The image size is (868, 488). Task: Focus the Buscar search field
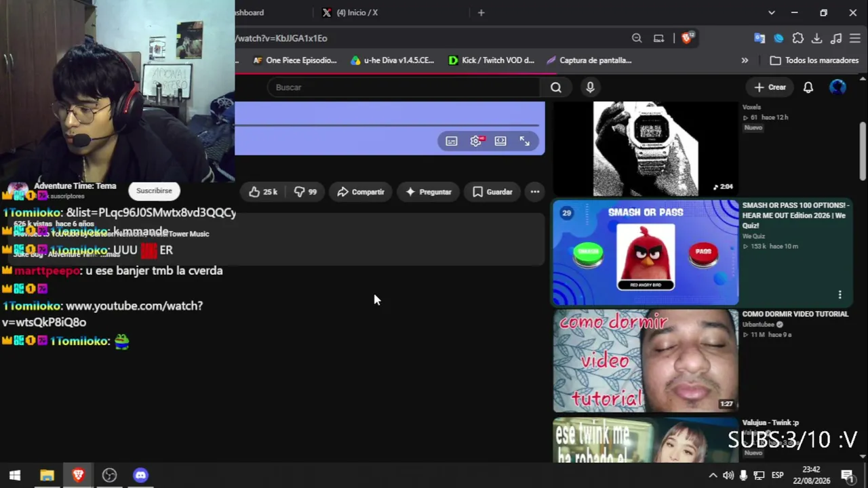coord(404,87)
